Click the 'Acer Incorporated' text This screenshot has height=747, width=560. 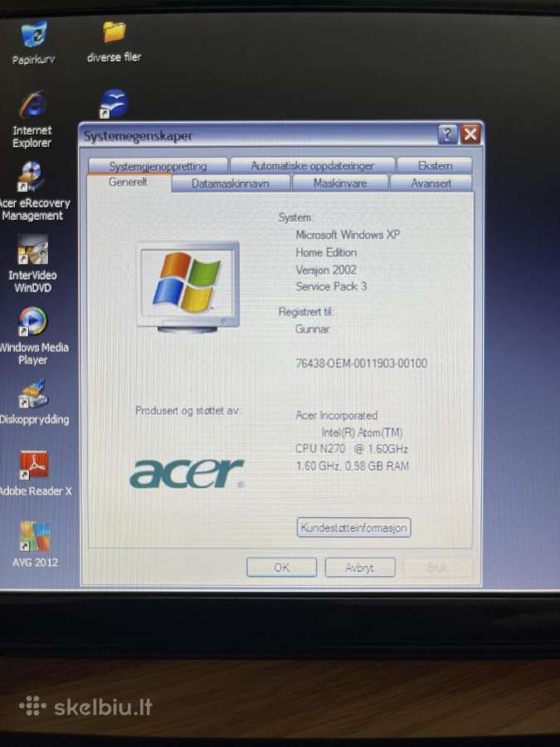pos(336,416)
